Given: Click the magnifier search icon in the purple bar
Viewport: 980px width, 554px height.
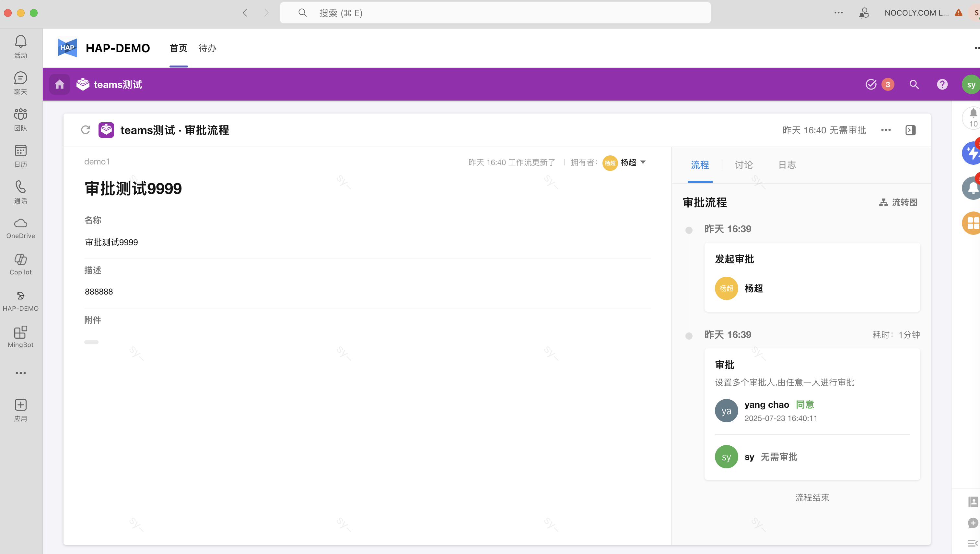Looking at the screenshot, I should click(x=914, y=85).
